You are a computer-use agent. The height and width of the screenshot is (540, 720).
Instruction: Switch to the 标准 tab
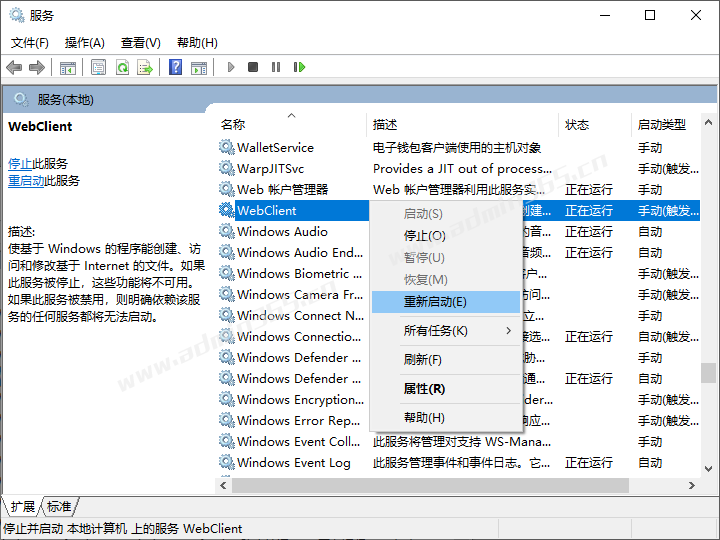point(59,506)
